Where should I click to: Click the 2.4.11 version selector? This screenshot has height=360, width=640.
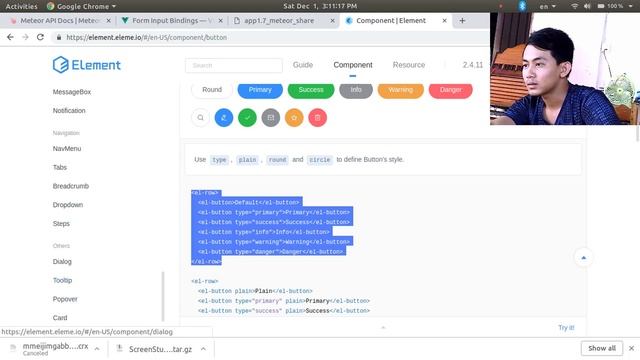[x=473, y=65]
